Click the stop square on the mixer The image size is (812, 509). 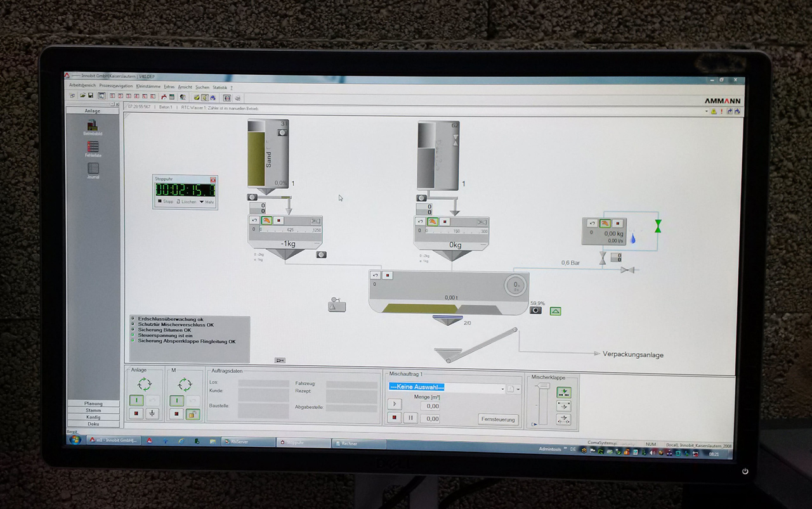coord(388,275)
